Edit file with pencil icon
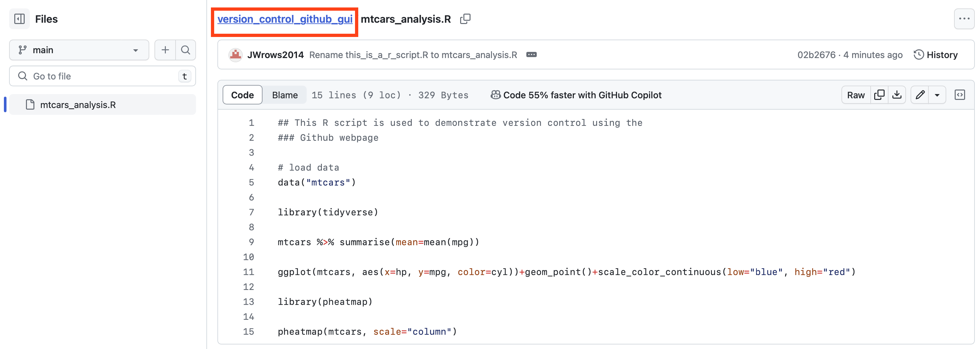The width and height of the screenshot is (980, 349). click(920, 95)
